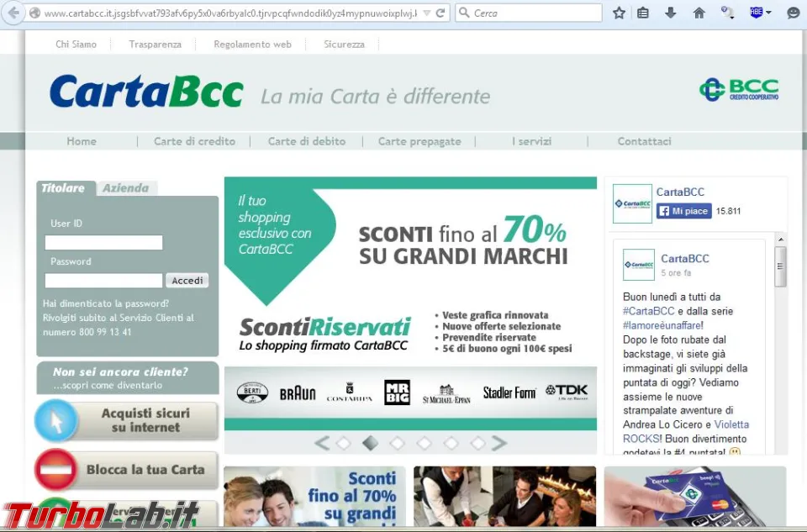Viewport: 807px width, 532px height.
Task: Open Acquisti sicuri su internet button
Action: click(145, 420)
